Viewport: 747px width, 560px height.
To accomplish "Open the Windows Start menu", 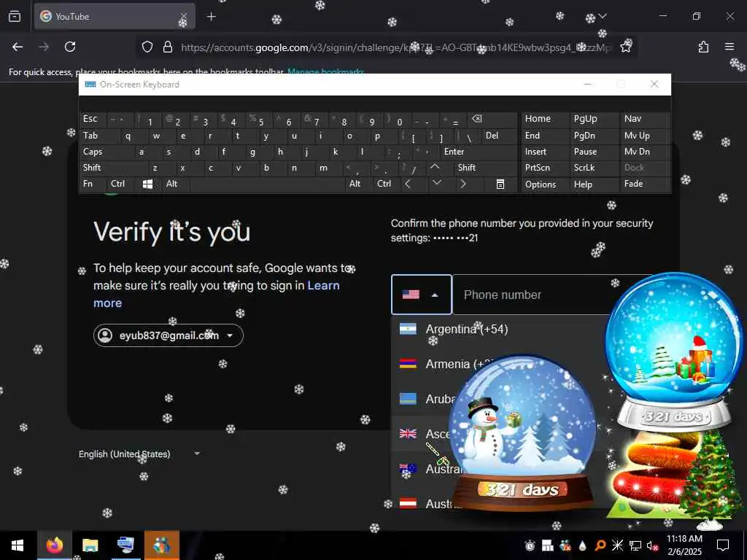I will (x=18, y=545).
